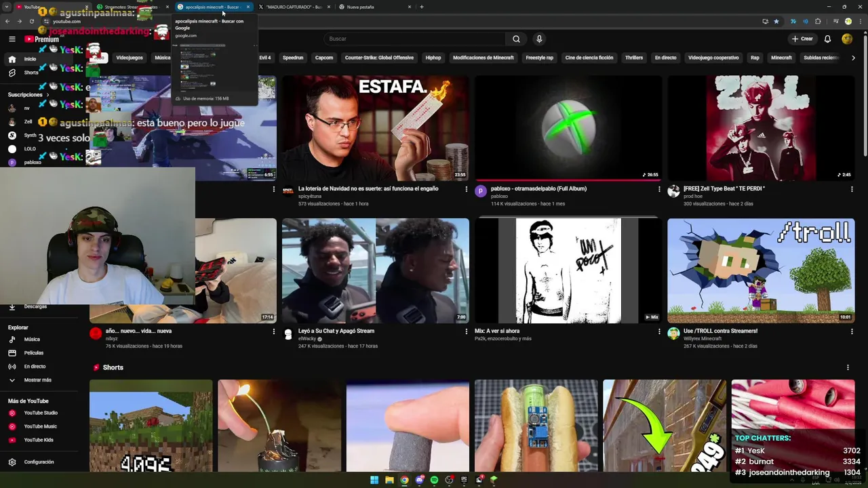The width and height of the screenshot is (868, 488).
Task: Select the En directo chip
Action: (x=665, y=58)
